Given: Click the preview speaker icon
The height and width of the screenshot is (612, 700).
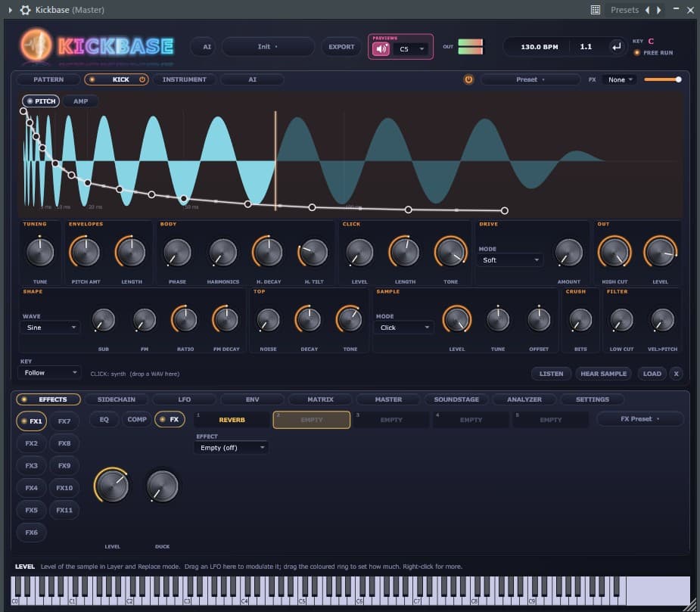Looking at the screenshot, I should [x=381, y=48].
